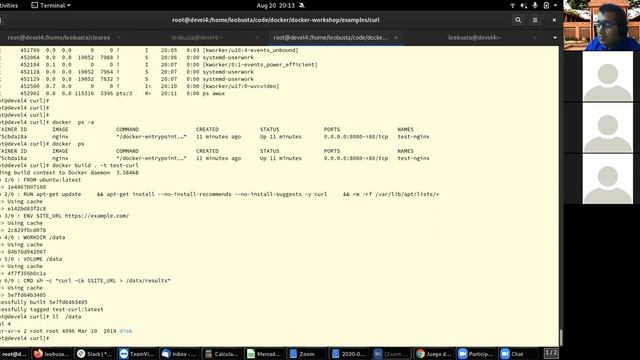Click the notifications muted bell icon
640x360 pixels.
pos(302,5)
